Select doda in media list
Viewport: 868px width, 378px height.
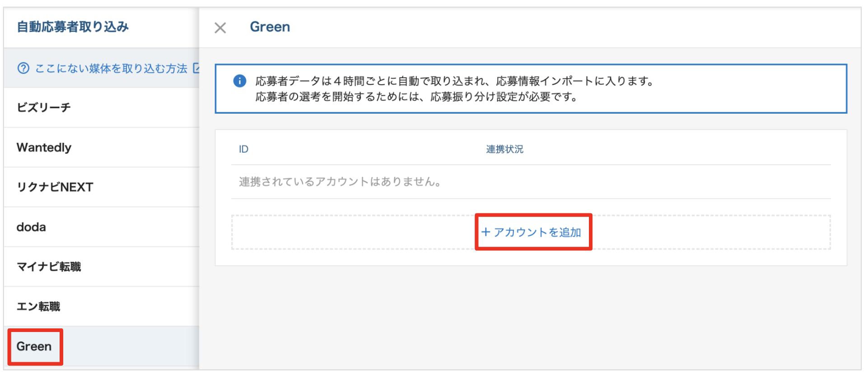31,227
